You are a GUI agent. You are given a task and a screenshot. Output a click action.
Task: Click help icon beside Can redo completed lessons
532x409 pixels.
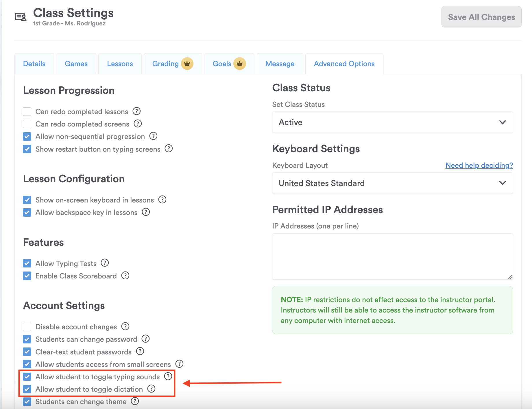pyautogui.click(x=136, y=111)
